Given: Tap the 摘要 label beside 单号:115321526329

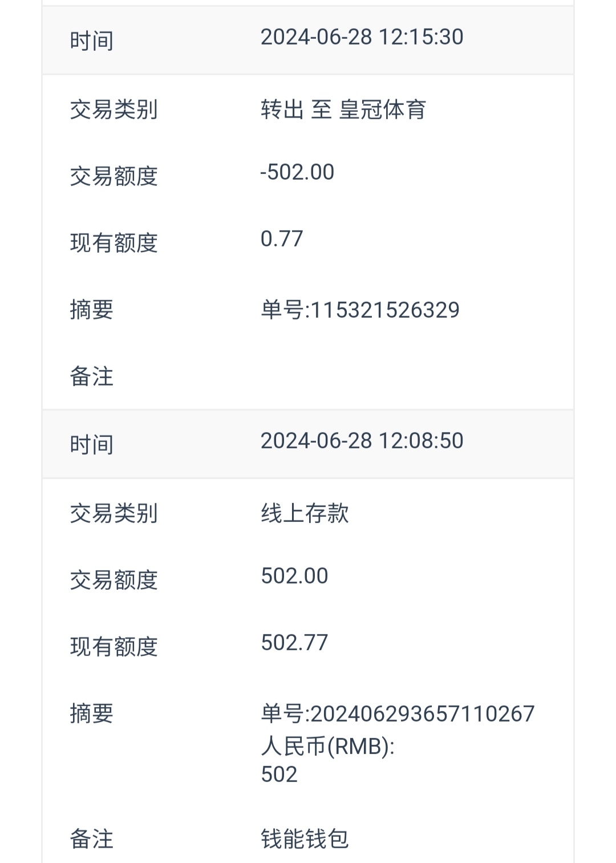Looking at the screenshot, I should tap(91, 310).
